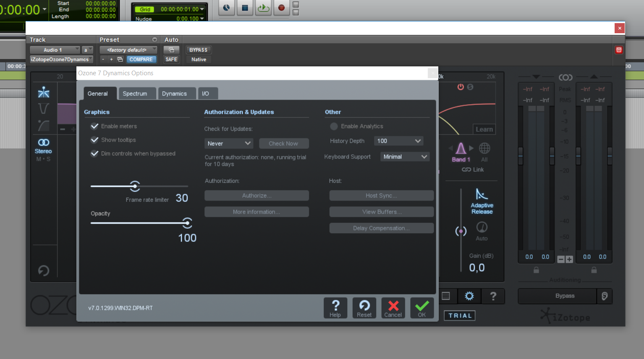Click the Gain vertical slider handle
Screen dimensions: 644x359
(x=461, y=231)
